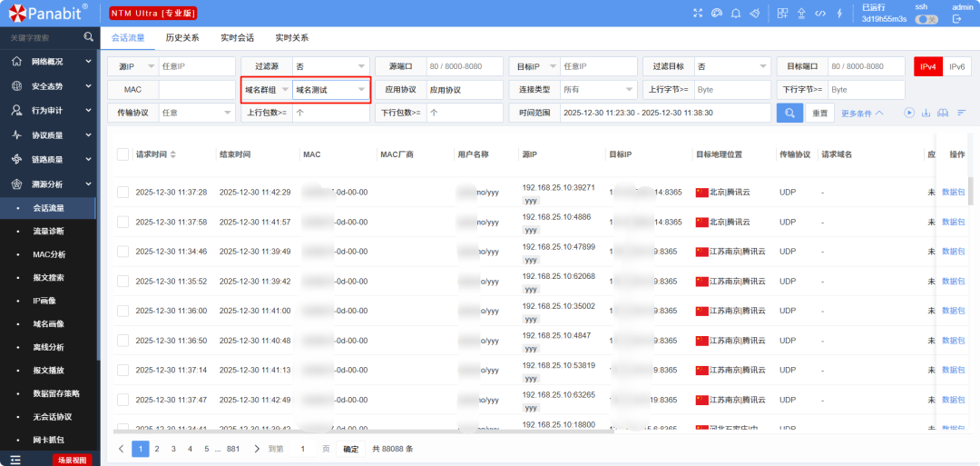Click the collapse sidebar hamburger icon

15,460
